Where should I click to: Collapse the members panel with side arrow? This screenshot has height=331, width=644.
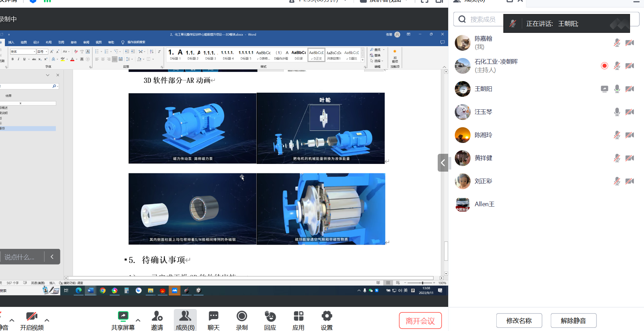443,163
